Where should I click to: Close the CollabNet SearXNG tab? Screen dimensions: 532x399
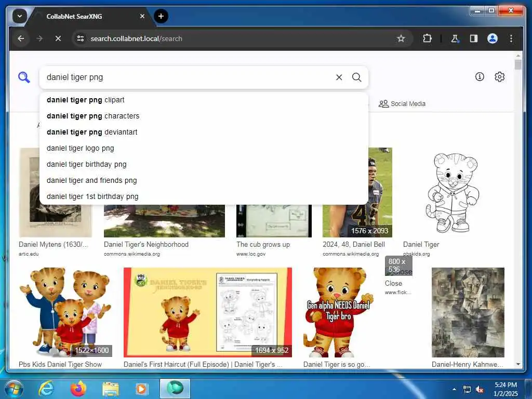point(142,16)
